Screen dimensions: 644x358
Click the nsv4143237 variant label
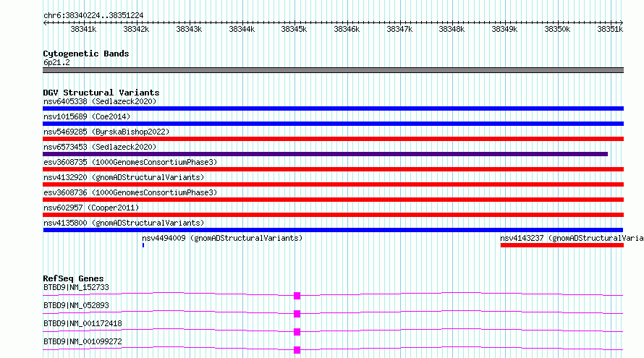[572, 238]
